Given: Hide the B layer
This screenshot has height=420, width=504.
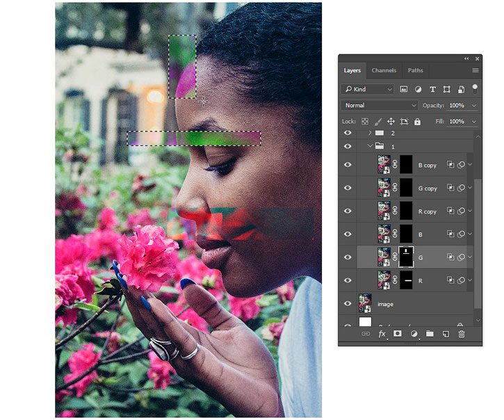Looking at the screenshot, I should pyautogui.click(x=348, y=234).
